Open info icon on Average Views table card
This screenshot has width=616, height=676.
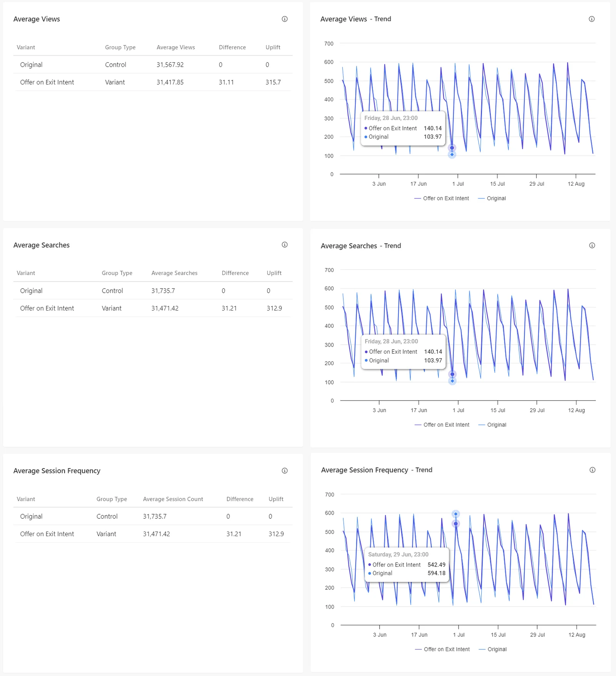point(285,19)
